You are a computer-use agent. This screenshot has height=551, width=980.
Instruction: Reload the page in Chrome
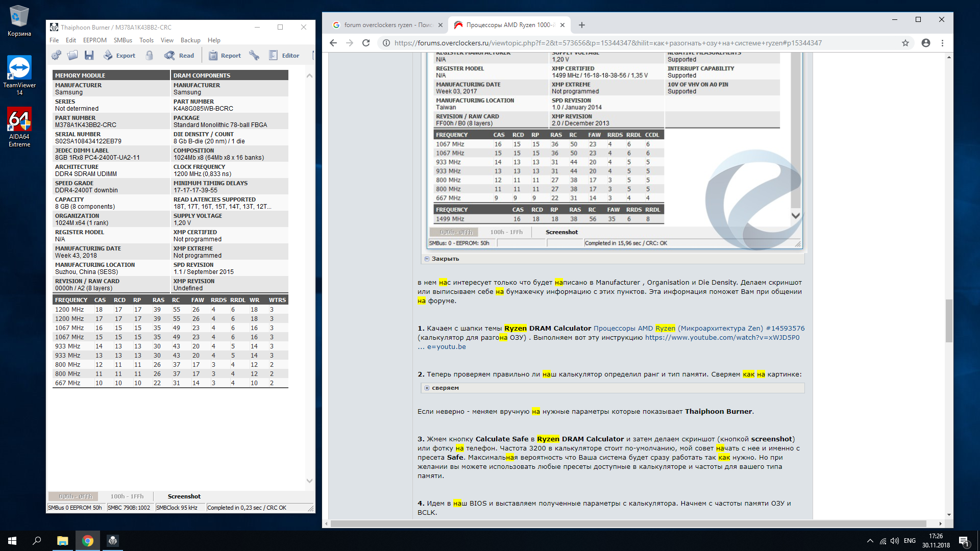point(365,43)
